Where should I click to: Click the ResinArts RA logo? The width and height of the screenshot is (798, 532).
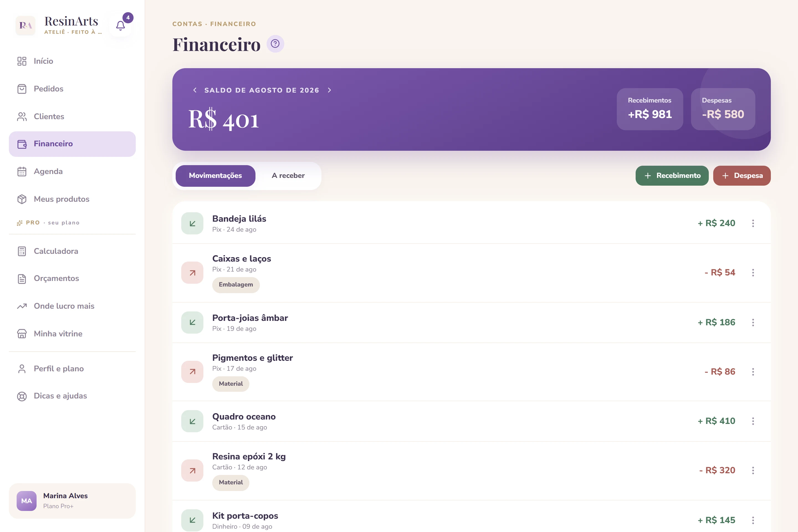click(x=25, y=25)
